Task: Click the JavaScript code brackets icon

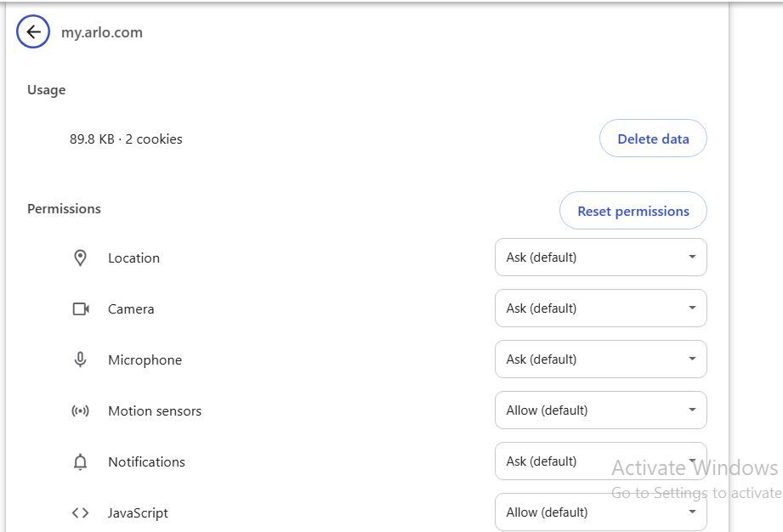Action: click(80, 512)
